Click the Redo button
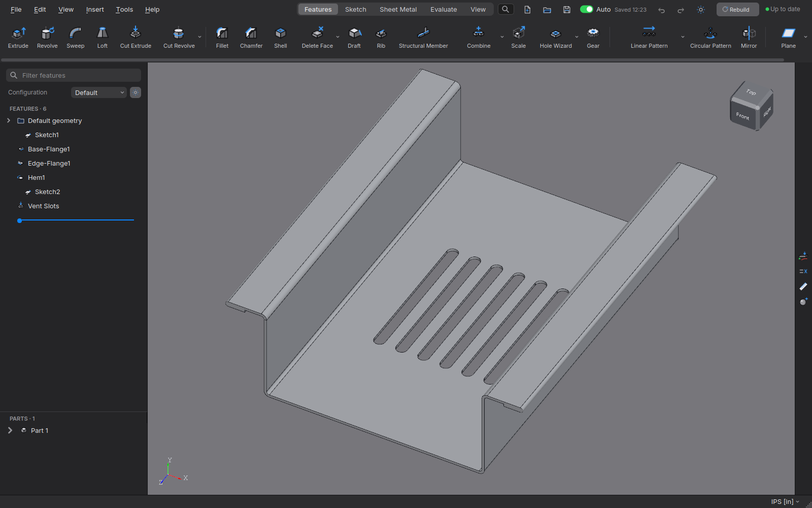The height and width of the screenshot is (508, 812). point(681,10)
